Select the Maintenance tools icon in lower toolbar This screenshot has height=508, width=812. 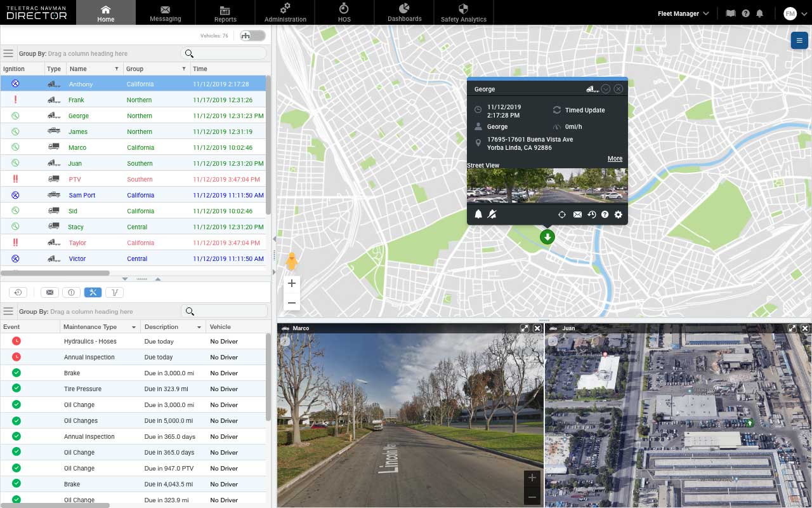[93, 292]
